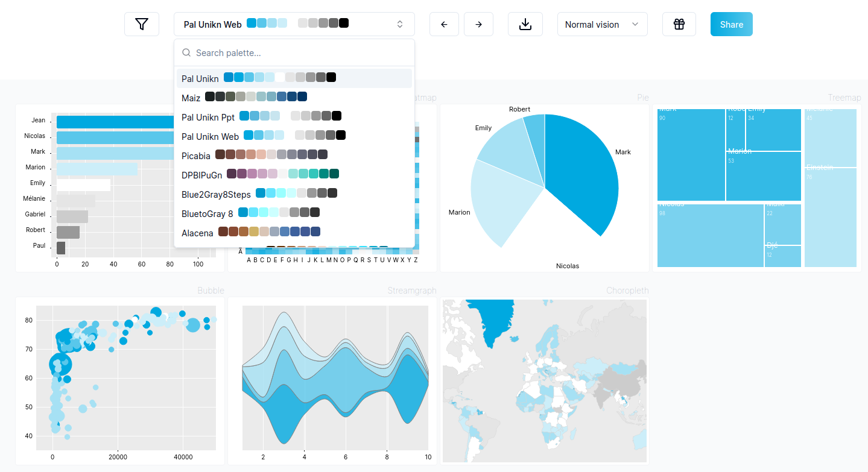Click the Jean bar in the bar chart

(115, 122)
